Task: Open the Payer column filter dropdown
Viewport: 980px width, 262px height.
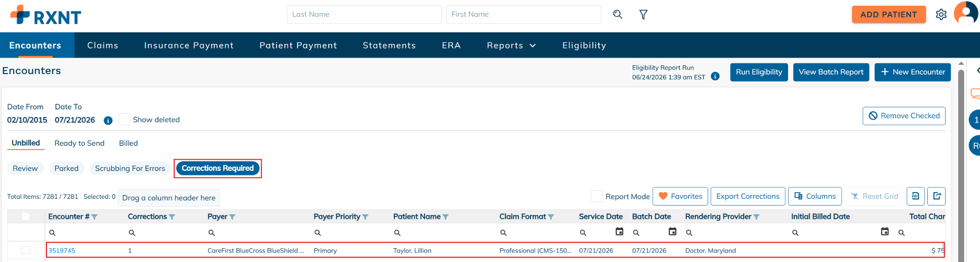Action: point(233,217)
